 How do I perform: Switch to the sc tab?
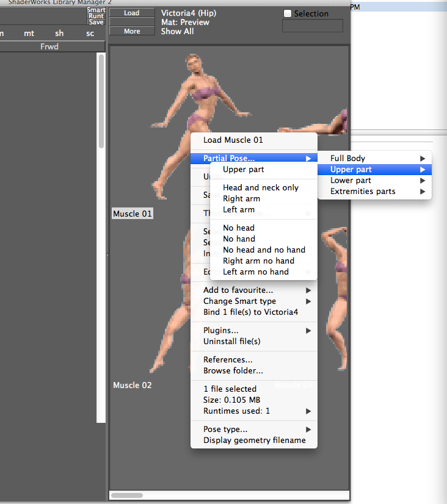click(x=90, y=34)
